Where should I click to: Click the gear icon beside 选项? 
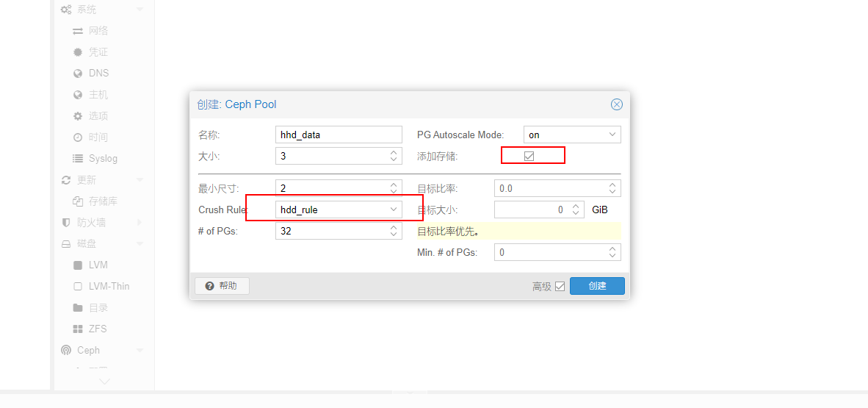click(x=78, y=116)
